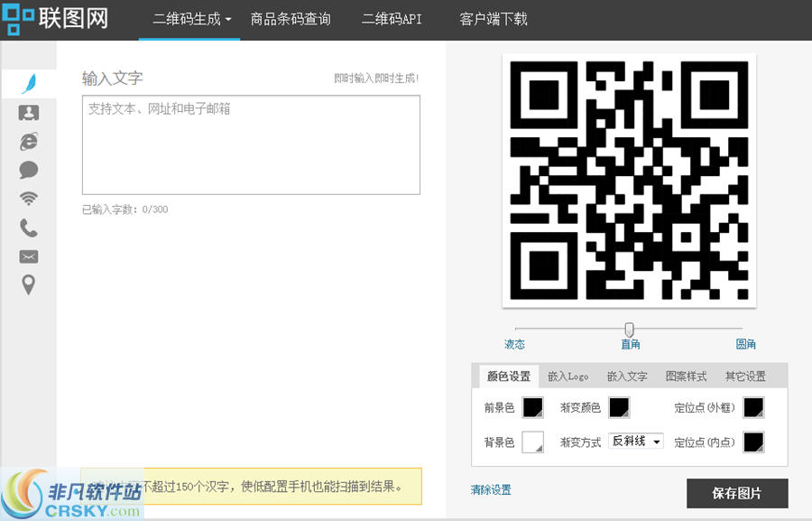The height and width of the screenshot is (521, 812).
Task: Click the 联图网 logo
Action: 55,19
